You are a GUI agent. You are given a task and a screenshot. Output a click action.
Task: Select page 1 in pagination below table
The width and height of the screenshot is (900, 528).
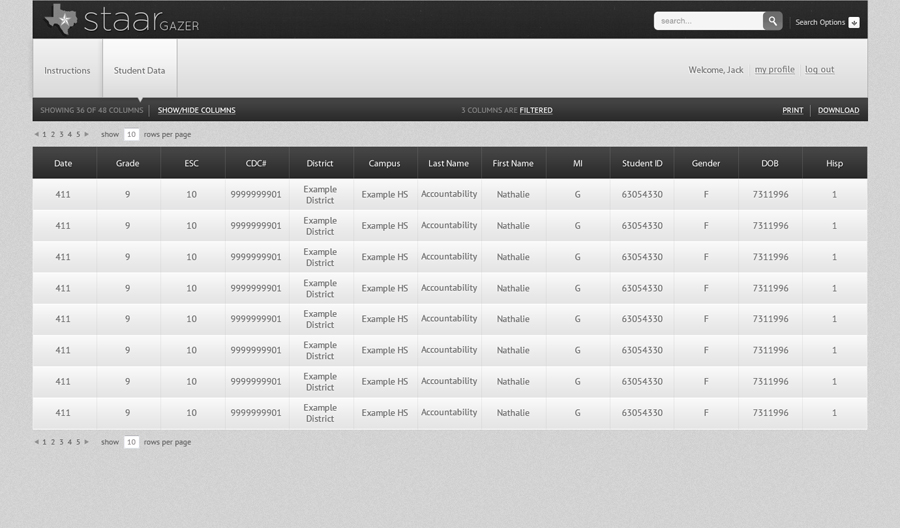[44, 442]
